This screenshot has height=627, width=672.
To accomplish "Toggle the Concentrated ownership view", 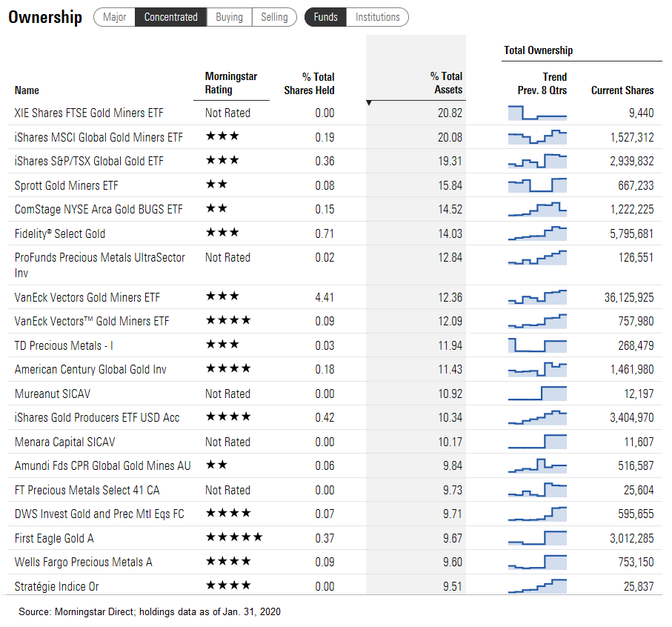I will [x=171, y=17].
